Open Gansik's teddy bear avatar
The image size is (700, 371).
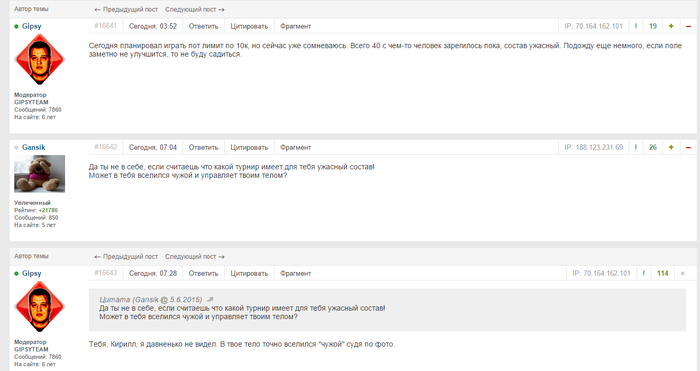click(39, 174)
